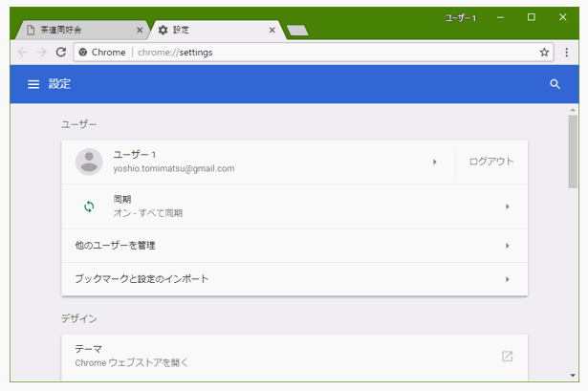
Task: Switch to the 茶道同好会 tab
Action: (76, 30)
